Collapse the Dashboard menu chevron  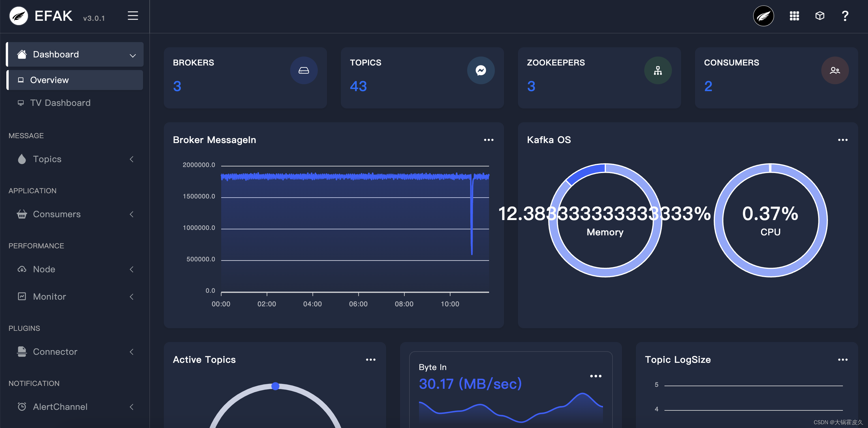pos(133,55)
